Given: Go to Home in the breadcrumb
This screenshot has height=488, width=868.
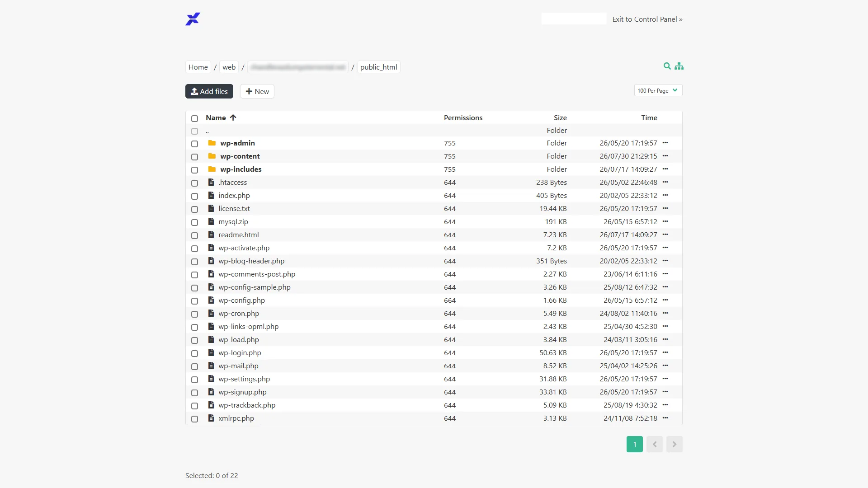Looking at the screenshot, I should click(198, 67).
